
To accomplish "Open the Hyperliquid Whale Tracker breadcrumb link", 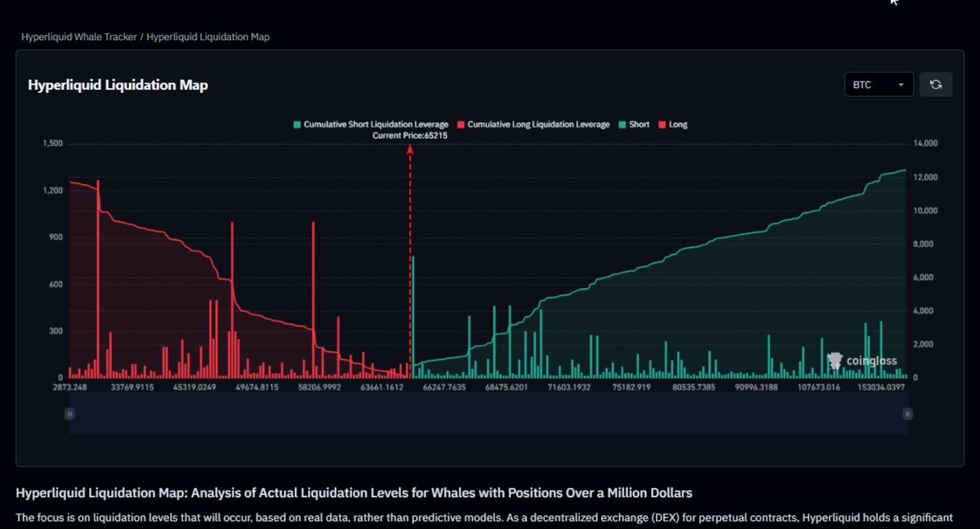I will click(x=78, y=37).
